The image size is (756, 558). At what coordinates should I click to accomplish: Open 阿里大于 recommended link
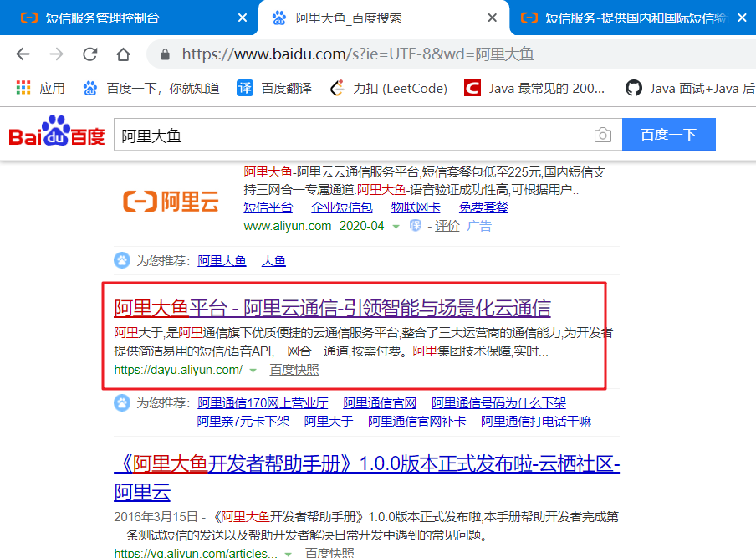coord(329,422)
